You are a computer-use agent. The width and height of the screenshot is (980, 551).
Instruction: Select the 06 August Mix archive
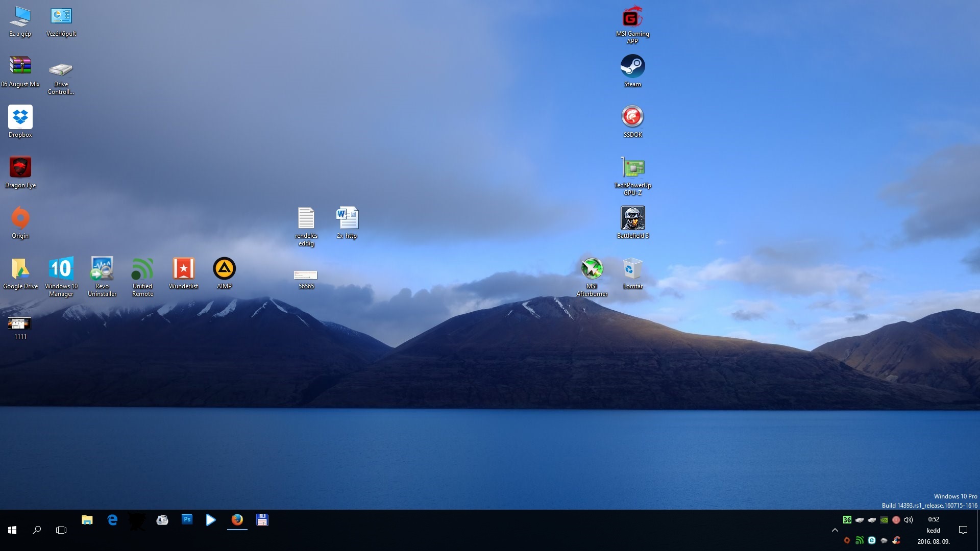pos(20,72)
